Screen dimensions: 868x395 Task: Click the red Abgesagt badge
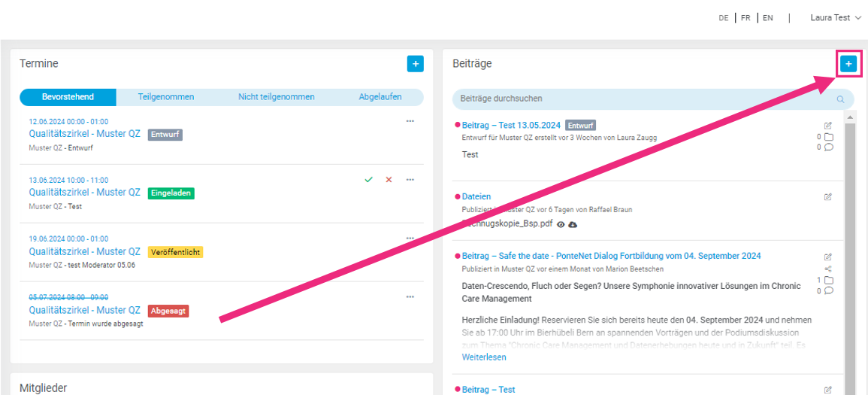(x=168, y=310)
